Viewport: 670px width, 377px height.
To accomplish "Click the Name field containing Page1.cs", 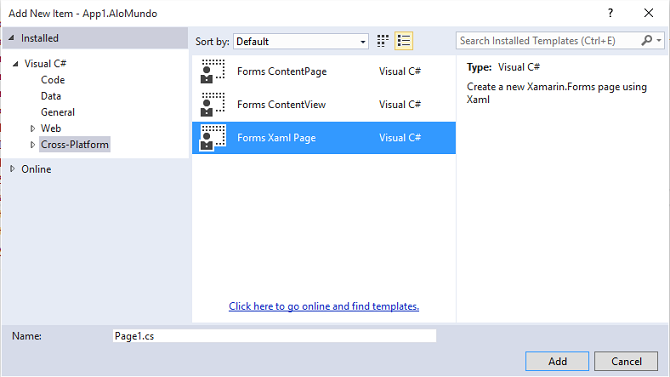I will (x=274, y=336).
